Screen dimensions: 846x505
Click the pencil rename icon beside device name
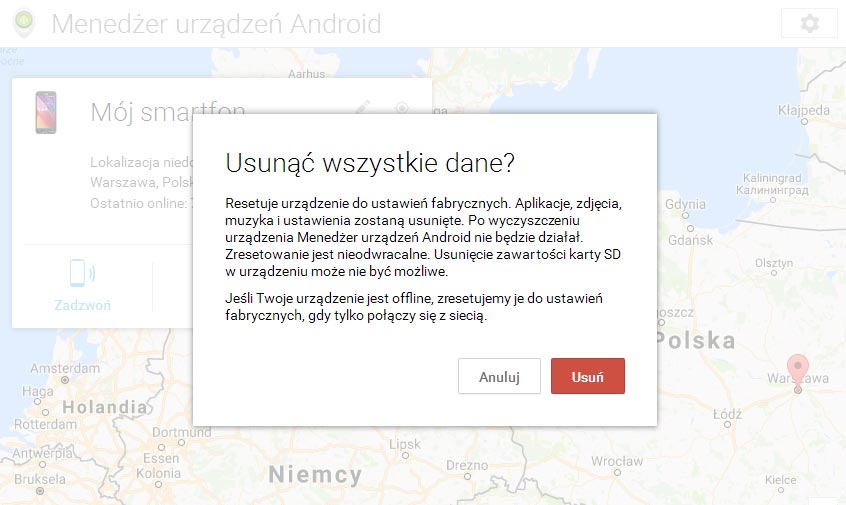pyautogui.click(x=363, y=107)
